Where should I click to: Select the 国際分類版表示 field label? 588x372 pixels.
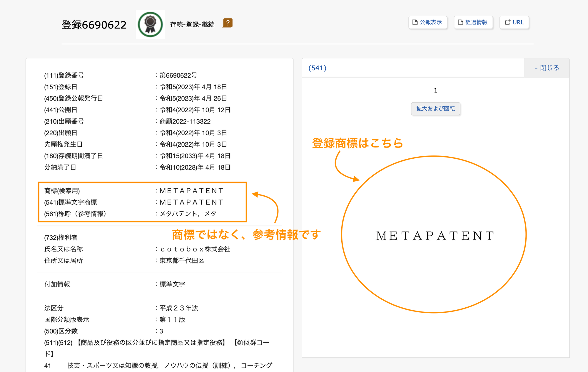click(x=67, y=319)
